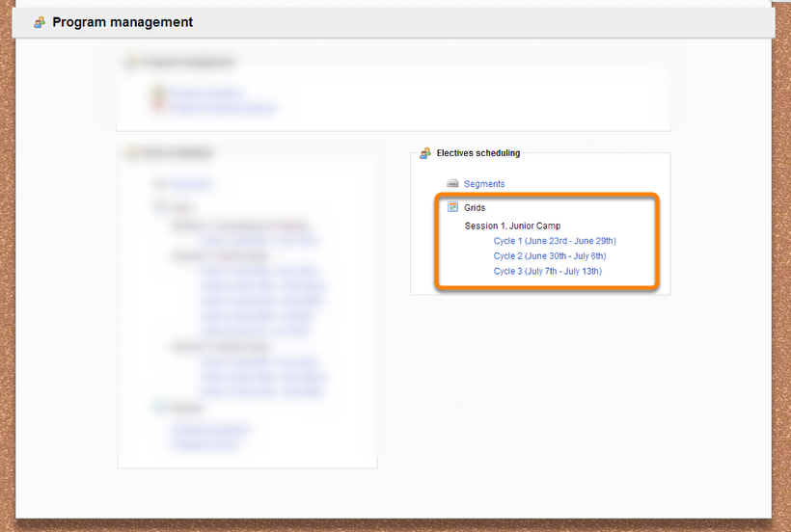
Task: Click the first blurred link in left panel
Action: point(192,183)
